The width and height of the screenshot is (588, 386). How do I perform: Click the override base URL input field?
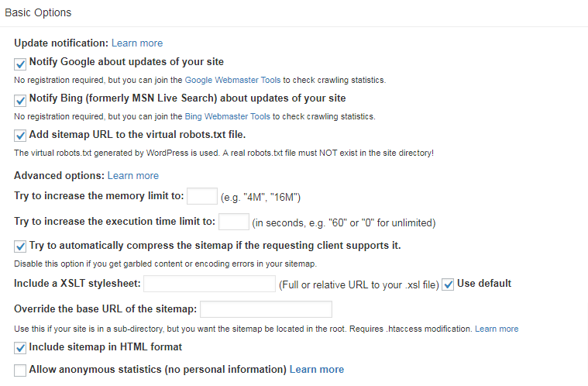(266, 309)
